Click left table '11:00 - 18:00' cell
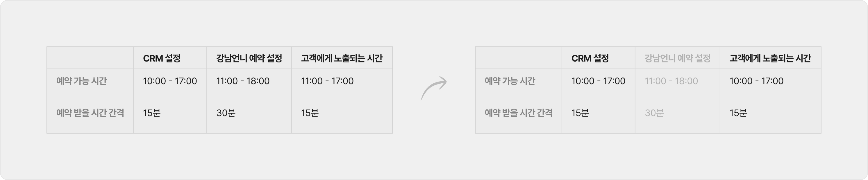The image size is (868, 180). pos(243,81)
